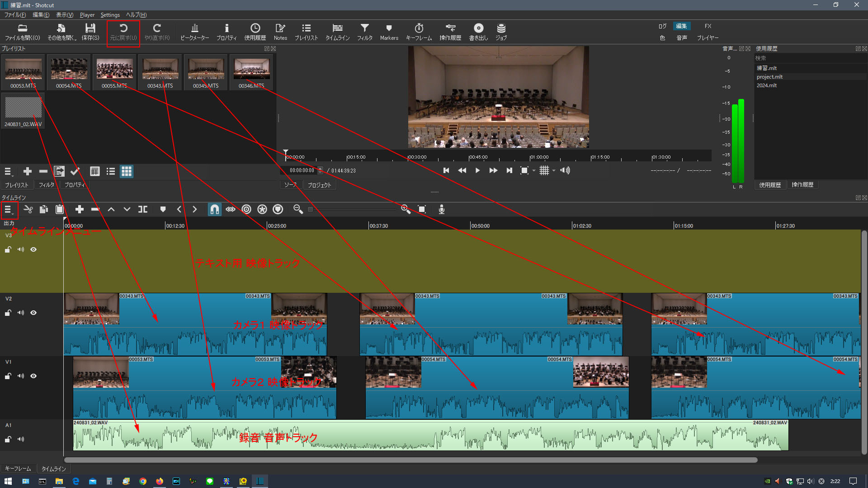Select the FX layout button

708,26
